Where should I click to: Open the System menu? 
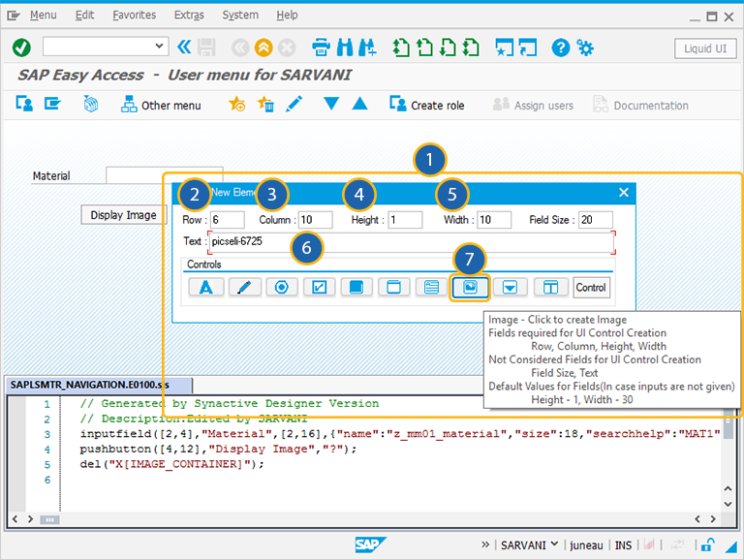coord(240,16)
